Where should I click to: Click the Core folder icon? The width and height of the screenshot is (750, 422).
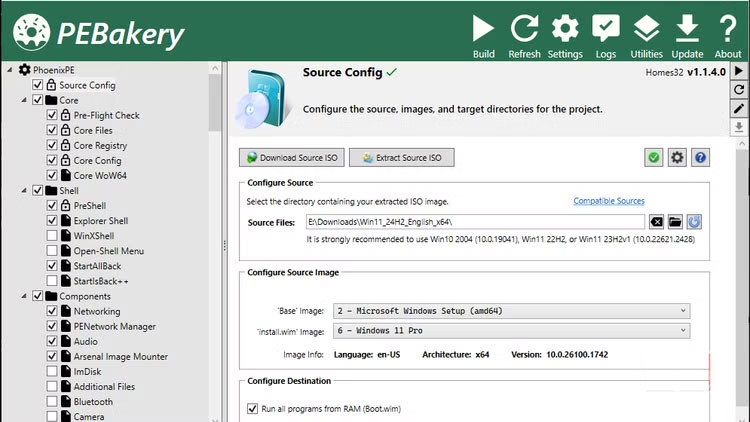(x=51, y=100)
